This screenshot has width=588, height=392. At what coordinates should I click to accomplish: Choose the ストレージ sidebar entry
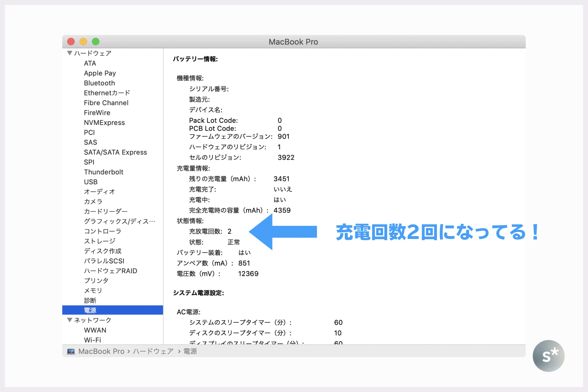click(x=100, y=241)
